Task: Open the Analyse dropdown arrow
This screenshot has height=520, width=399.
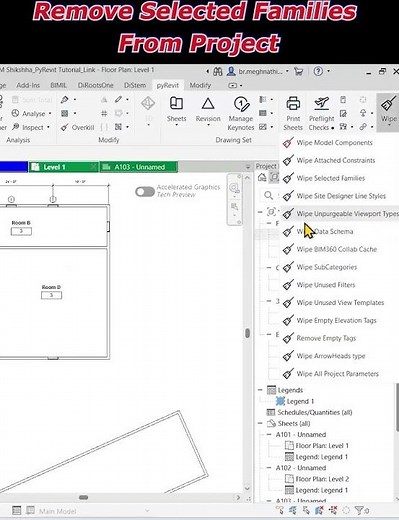Action: pos(50,114)
